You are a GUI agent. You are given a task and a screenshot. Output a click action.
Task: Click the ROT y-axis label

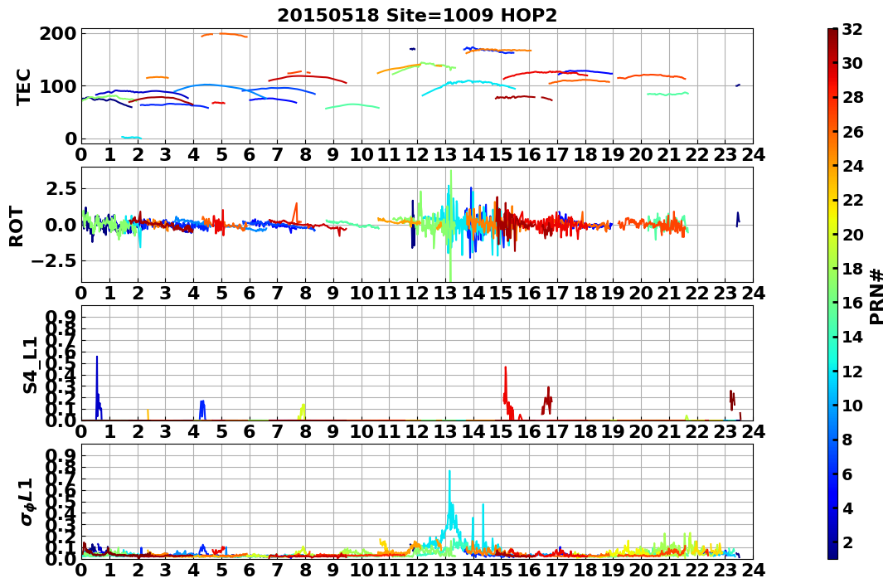pyautogui.click(x=17, y=226)
